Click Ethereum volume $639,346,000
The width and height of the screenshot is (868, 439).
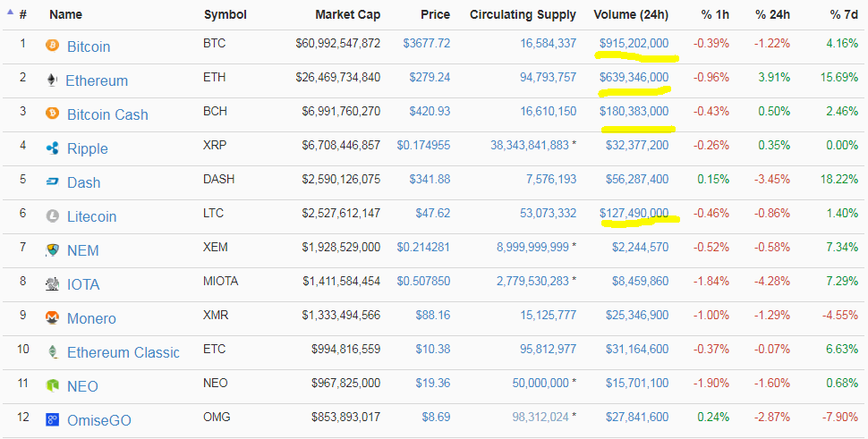[x=634, y=78]
